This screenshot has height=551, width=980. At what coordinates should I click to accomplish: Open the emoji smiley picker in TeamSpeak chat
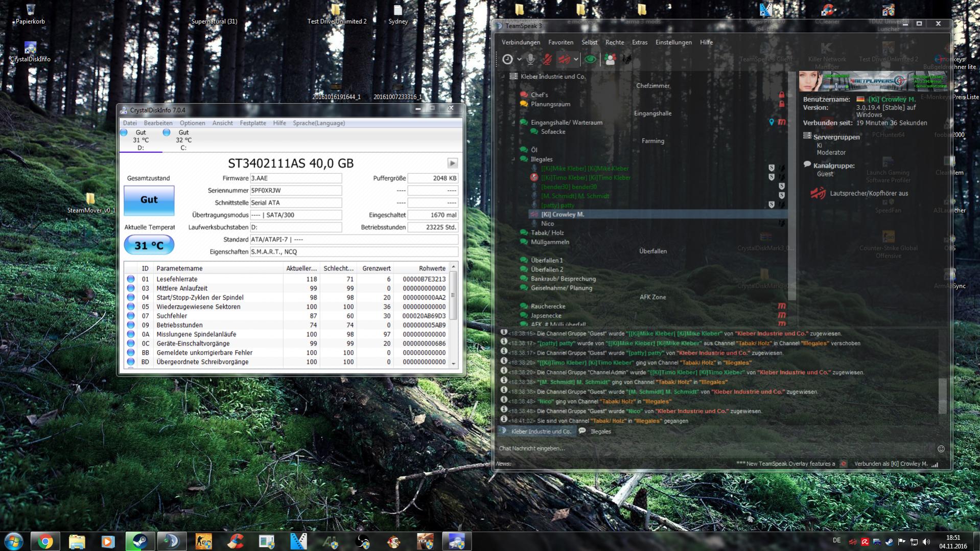(941, 449)
